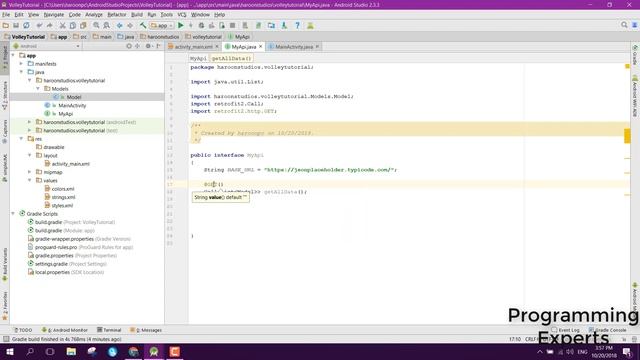Open the TODO tool window
The width and height of the screenshot is (640, 360).
pyautogui.click(x=23, y=330)
